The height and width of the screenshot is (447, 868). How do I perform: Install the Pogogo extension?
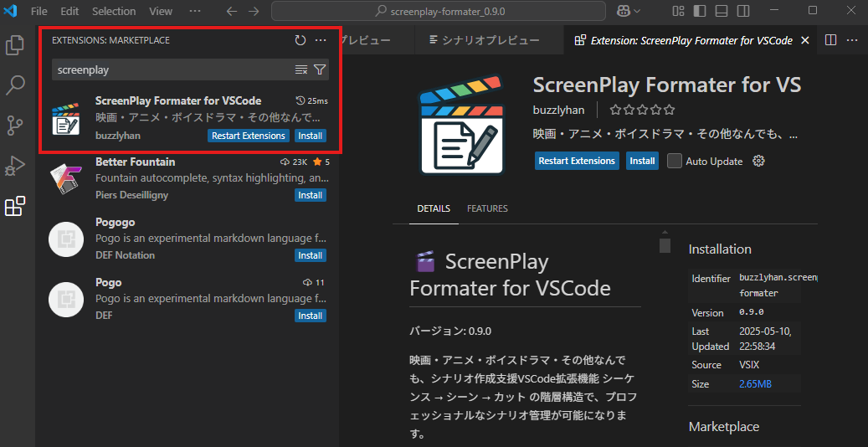tap(311, 255)
